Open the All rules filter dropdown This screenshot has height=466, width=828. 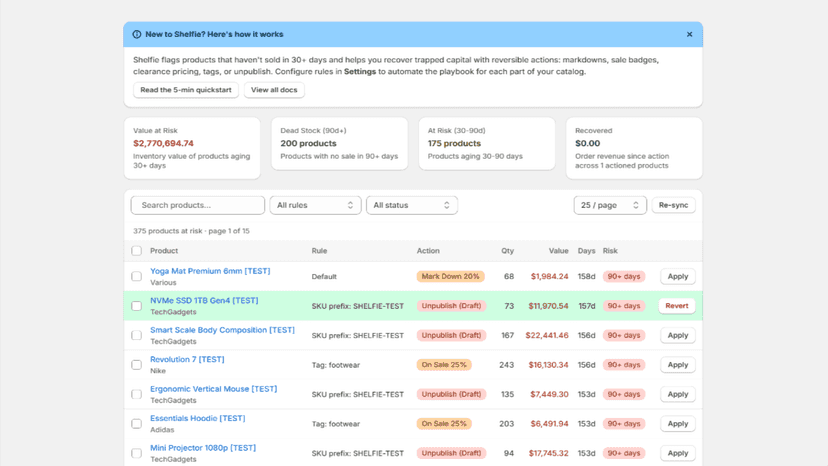(x=315, y=205)
